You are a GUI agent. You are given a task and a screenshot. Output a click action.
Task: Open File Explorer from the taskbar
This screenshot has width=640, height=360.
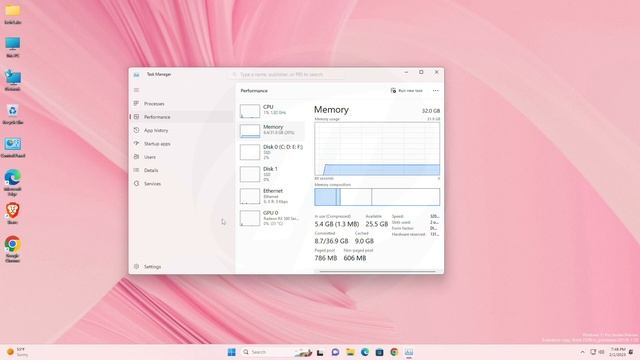350,352
